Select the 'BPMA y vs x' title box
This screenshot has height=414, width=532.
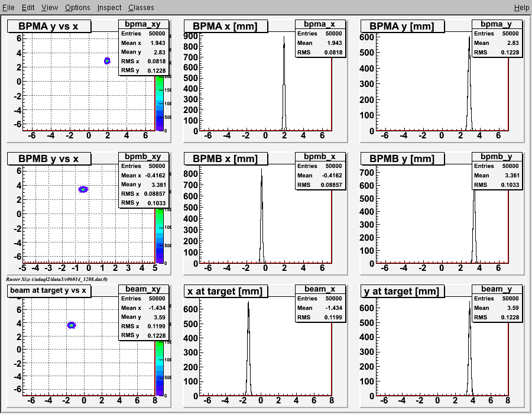tap(49, 26)
